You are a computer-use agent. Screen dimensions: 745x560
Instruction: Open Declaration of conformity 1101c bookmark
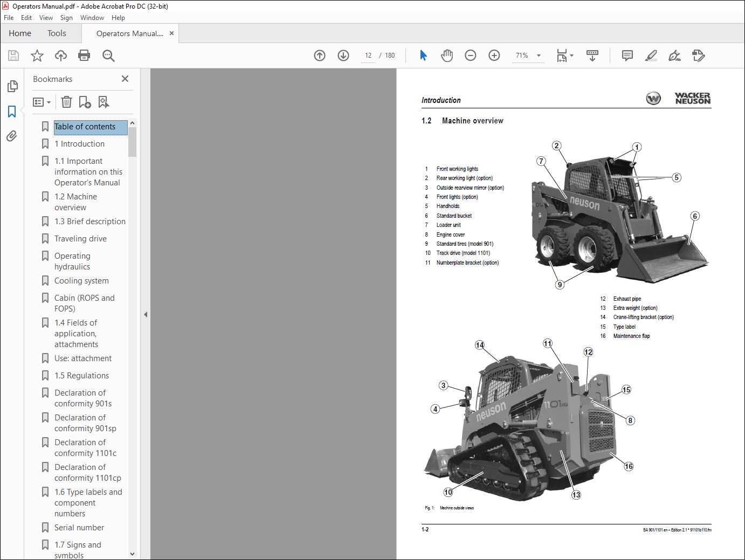pyautogui.click(x=85, y=448)
